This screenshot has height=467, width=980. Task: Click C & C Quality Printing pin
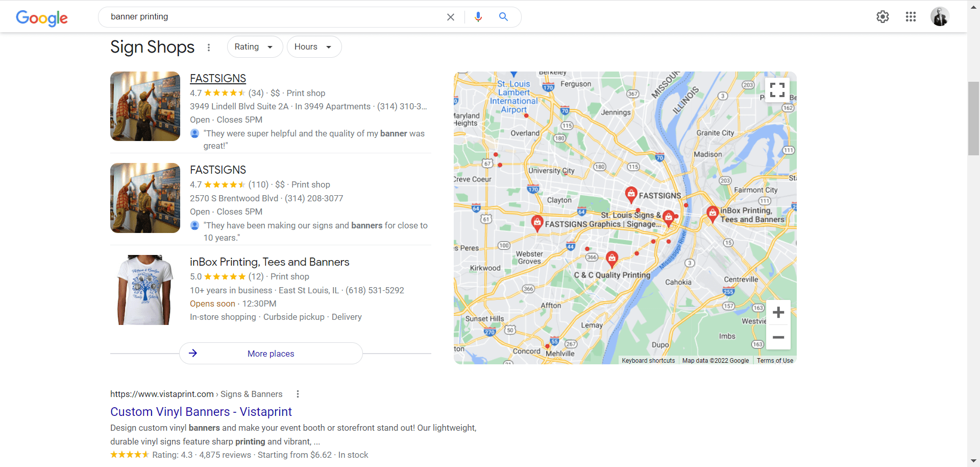(612, 260)
